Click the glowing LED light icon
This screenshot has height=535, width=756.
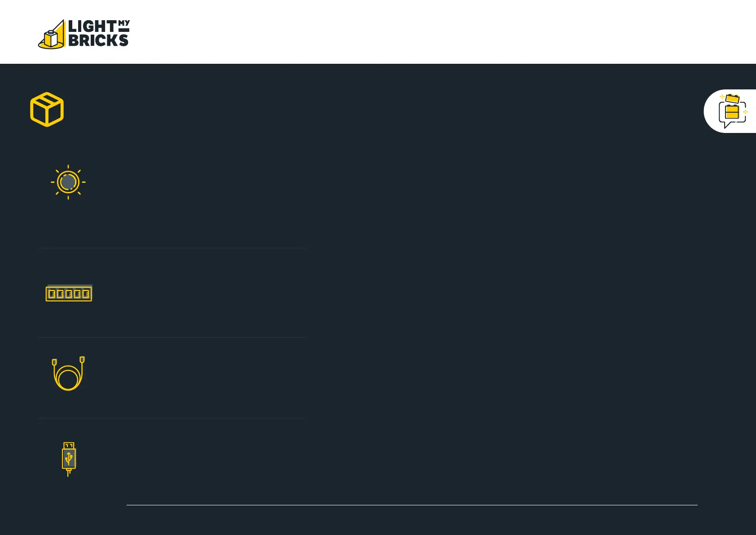click(68, 182)
